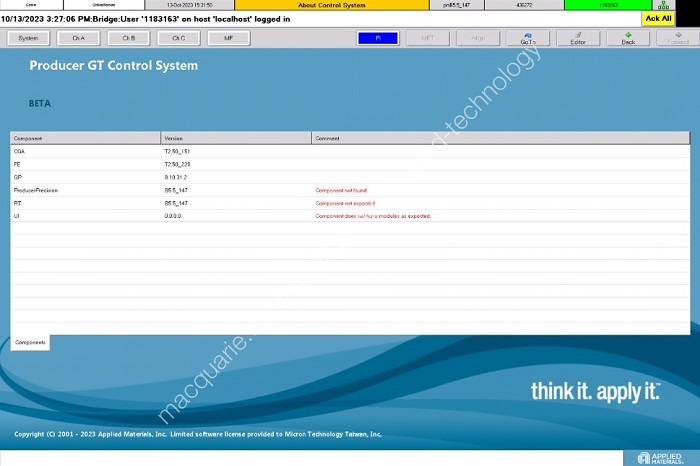Open the Editor tool

[578, 38]
